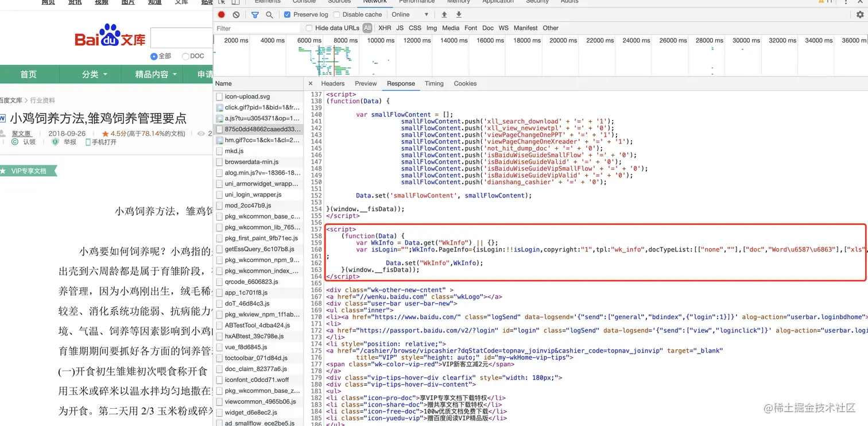Image resolution: width=868 pixels, height=426 pixels.
Task: Select request icon-upload.svg
Action: pyautogui.click(x=258, y=96)
